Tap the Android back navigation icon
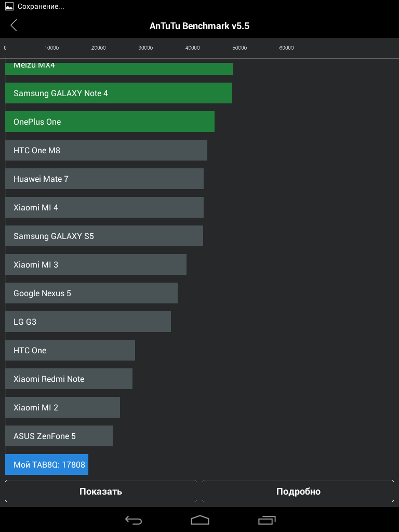This screenshot has width=399, height=532. tap(134, 520)
